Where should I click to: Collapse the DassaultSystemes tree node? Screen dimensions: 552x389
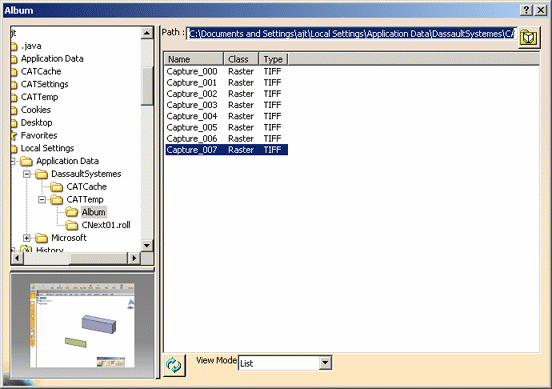coord(27,174)
